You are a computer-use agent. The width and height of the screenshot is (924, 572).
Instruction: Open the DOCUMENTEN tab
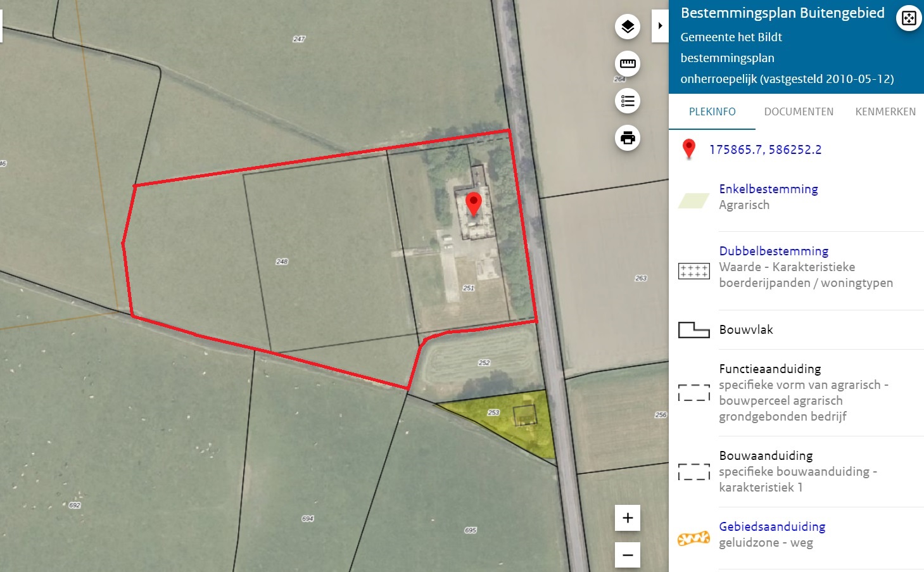(x=799, y=111)
